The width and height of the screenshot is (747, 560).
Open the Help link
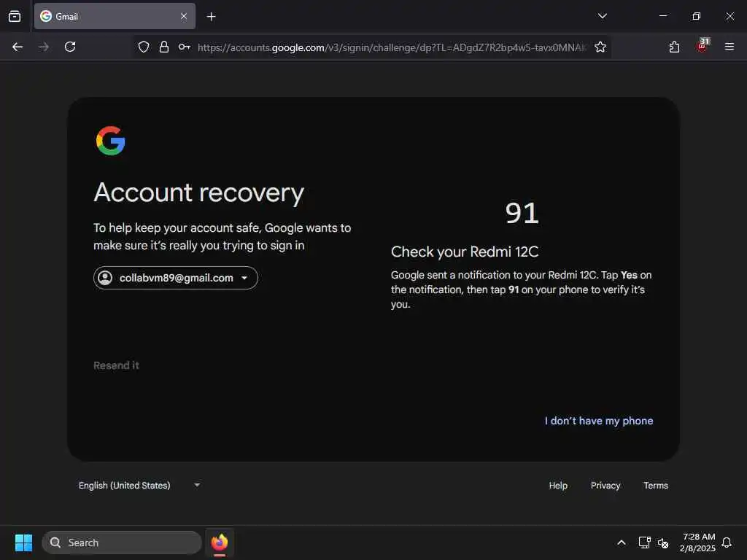tap(558, 485)
